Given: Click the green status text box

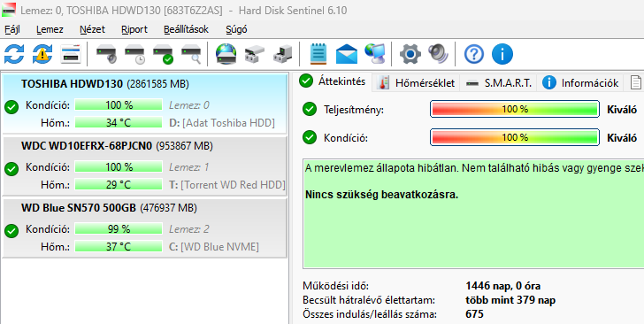Looking at the screenshot, I should (x=473, y=213).
